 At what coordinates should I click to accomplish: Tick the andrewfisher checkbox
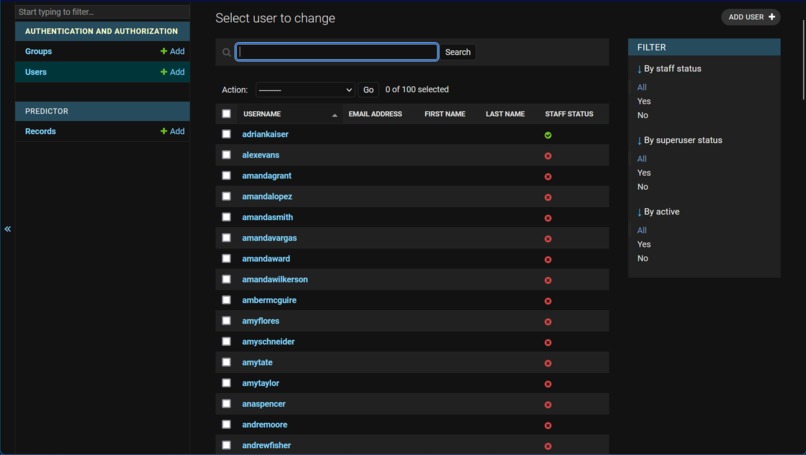226,445
